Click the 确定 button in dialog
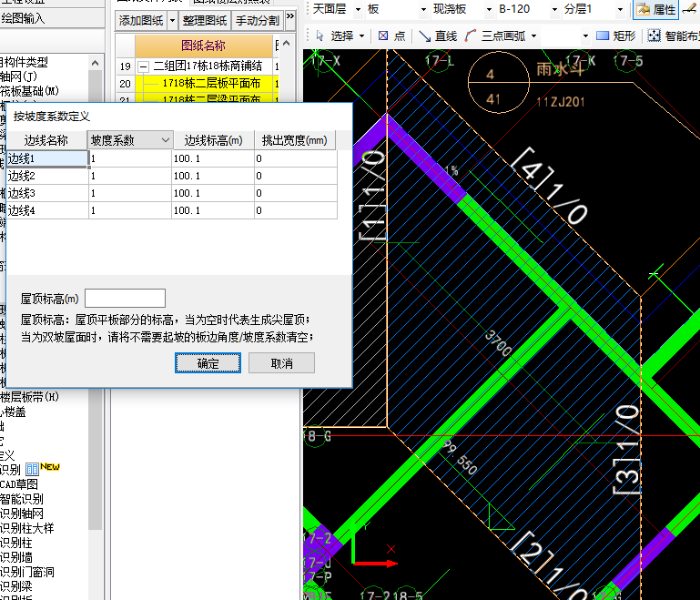The height and width of the screenshot is (600, 700). pos(208,363)
